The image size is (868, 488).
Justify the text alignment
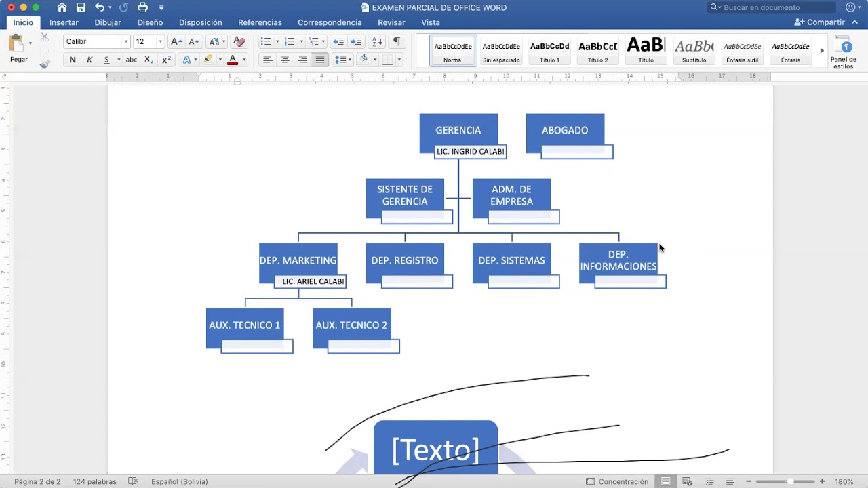[320, 60]
